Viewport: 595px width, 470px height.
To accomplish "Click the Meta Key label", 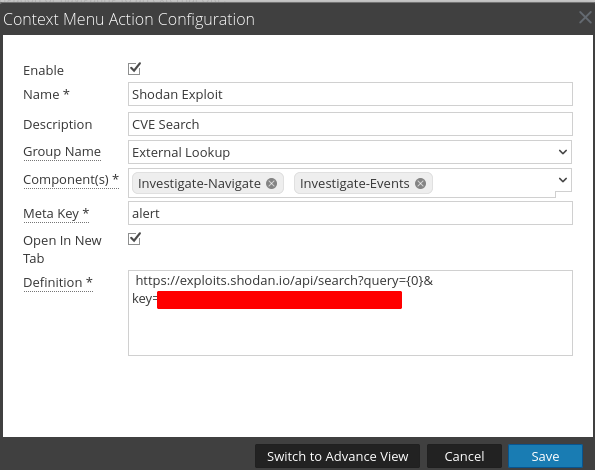I will pyautogui.click(x=56, y=214).
